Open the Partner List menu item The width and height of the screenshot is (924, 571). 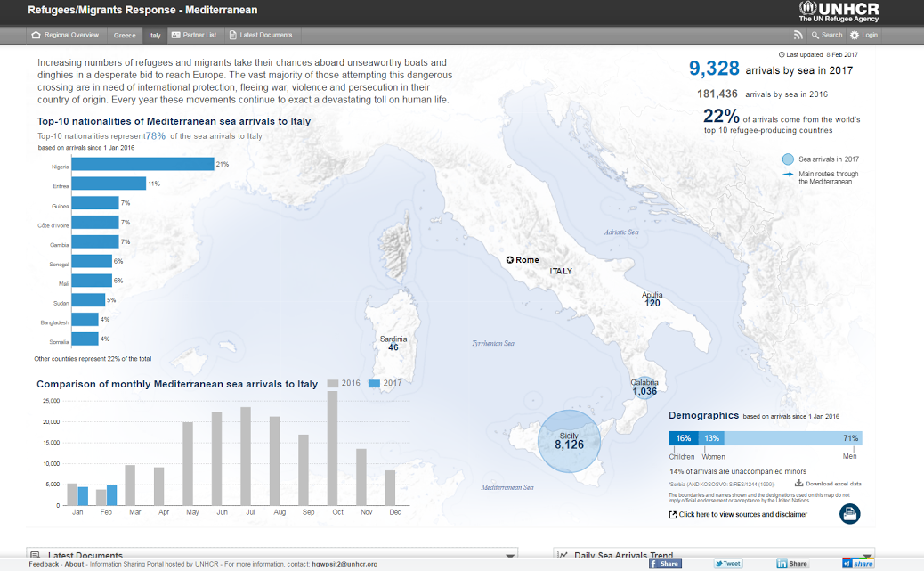(193, 35)
